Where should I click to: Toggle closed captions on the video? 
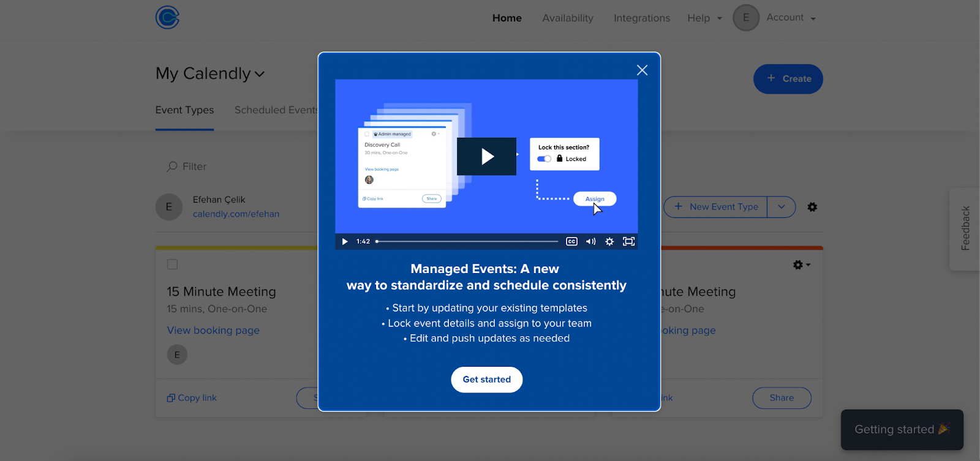pos(571,242)
